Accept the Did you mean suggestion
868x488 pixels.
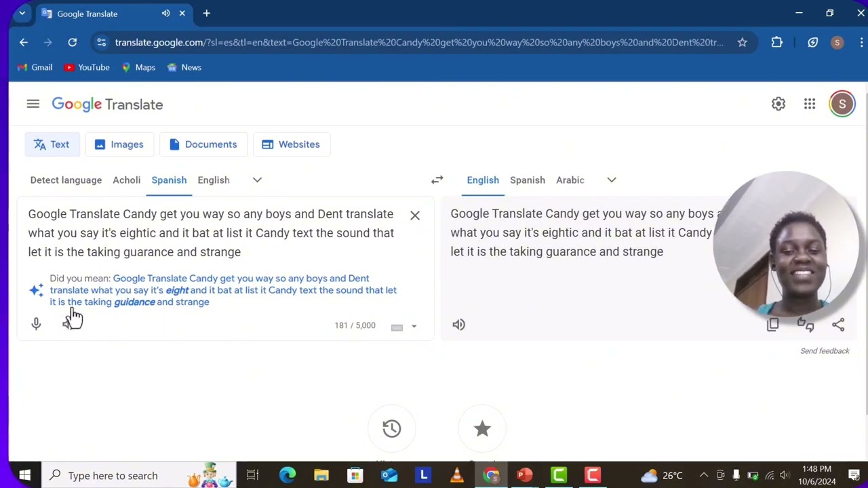point(223,290)
